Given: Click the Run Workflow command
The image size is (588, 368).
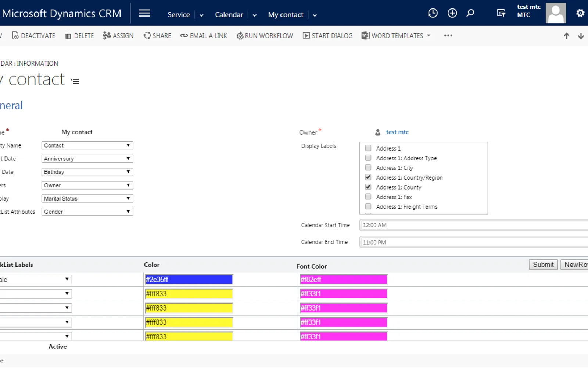Looking at the screenshot, I should coord(265,36).
